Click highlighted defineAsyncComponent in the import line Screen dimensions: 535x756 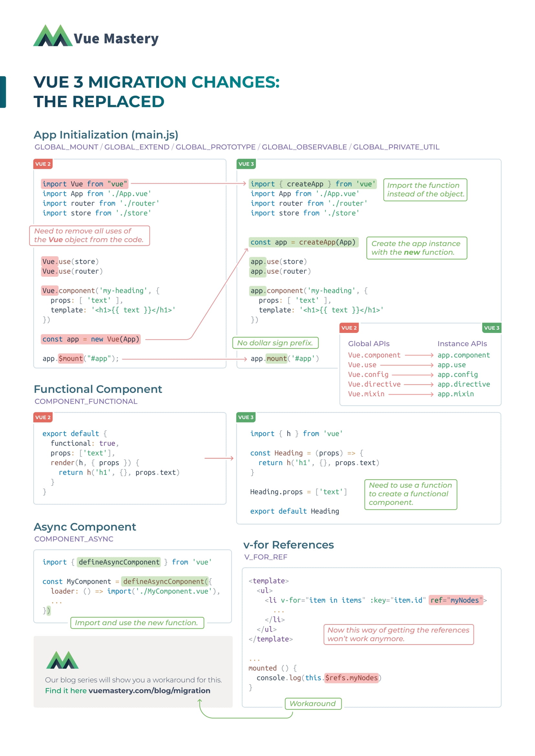coord(119,562)
